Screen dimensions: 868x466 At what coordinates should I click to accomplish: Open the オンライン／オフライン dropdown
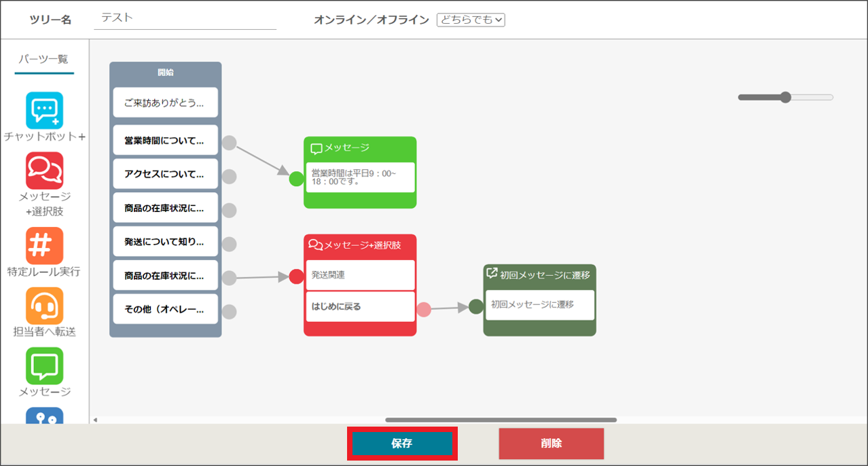tap(471, 20)
